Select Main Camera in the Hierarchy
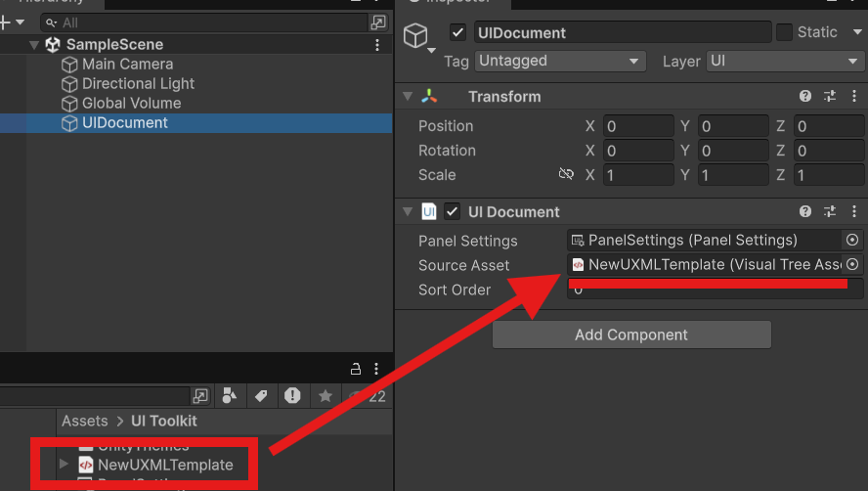The height and width of the screenshot is (491, 868). click(127, 64)
